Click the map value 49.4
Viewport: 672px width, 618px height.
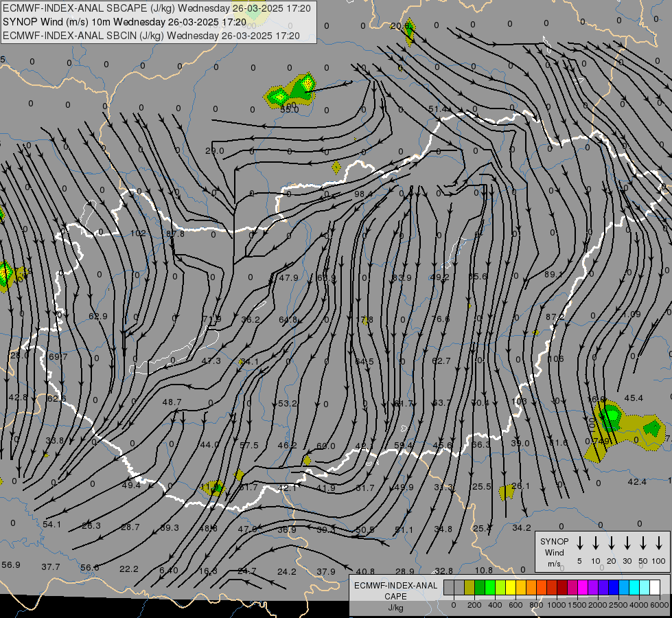click(131, 485)
